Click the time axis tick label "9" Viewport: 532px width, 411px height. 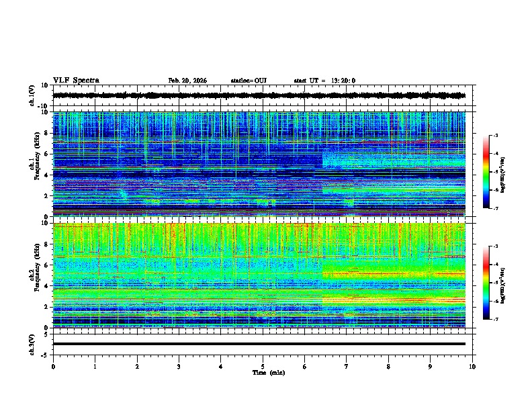pos(430,367)
